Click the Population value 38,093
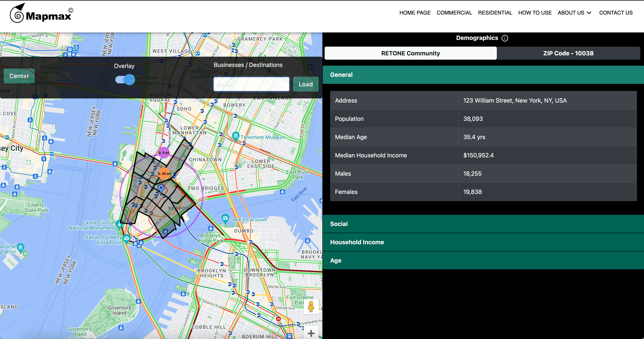The image size is (644, 339). tap(473, 119)
